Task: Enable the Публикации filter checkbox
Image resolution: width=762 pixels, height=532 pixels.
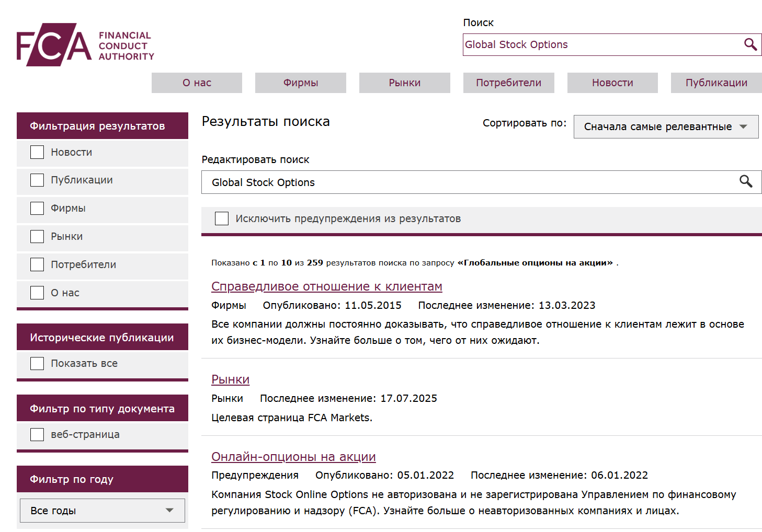Action: pos(37,180)
